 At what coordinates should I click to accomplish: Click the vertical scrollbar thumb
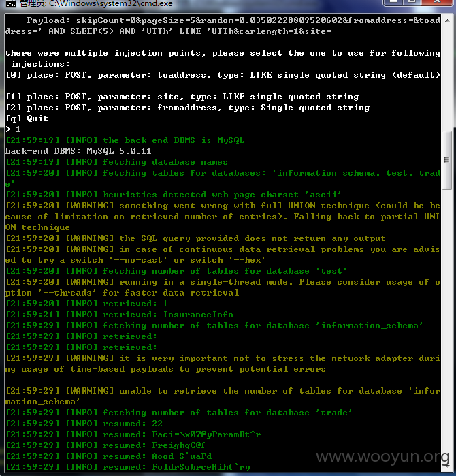point(446,160)
